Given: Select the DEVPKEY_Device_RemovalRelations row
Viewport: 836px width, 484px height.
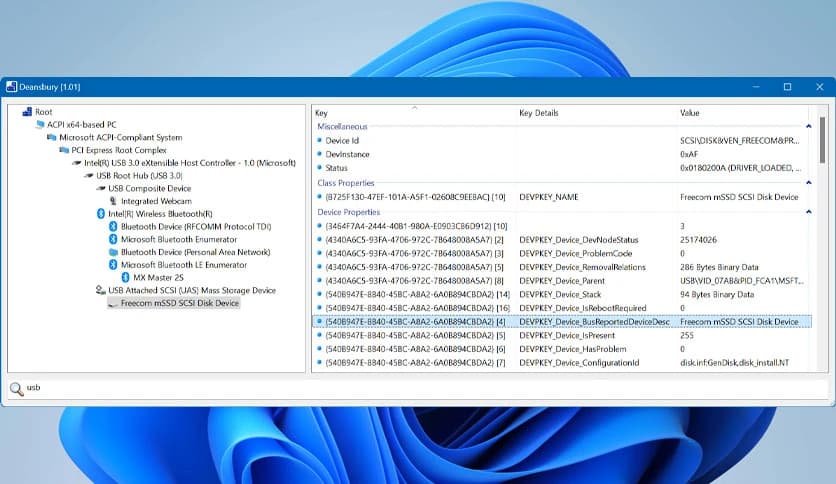Looking at the screenshot, I should click(561, 267).
